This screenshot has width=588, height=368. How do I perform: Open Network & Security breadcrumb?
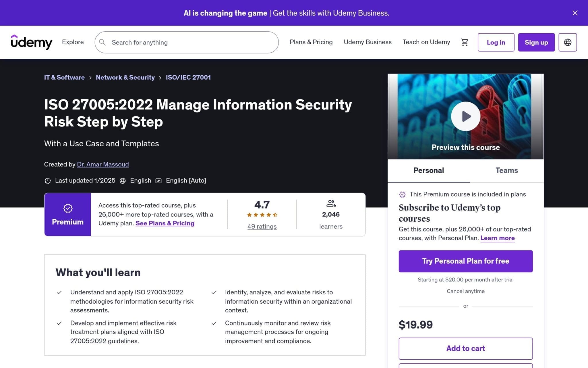click(125, 77)
